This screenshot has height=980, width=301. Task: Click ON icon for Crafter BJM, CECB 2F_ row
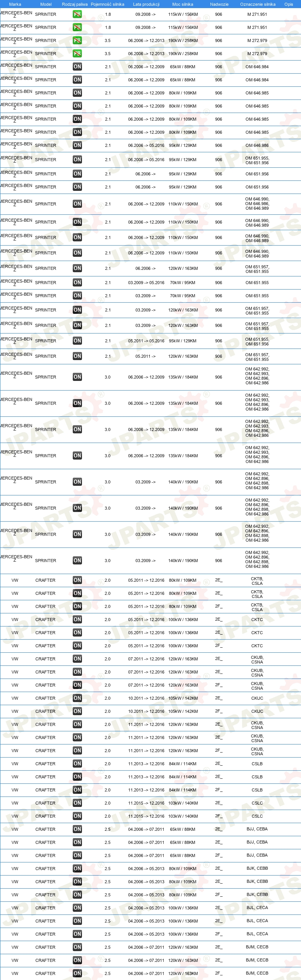click(x=77, y=973)
